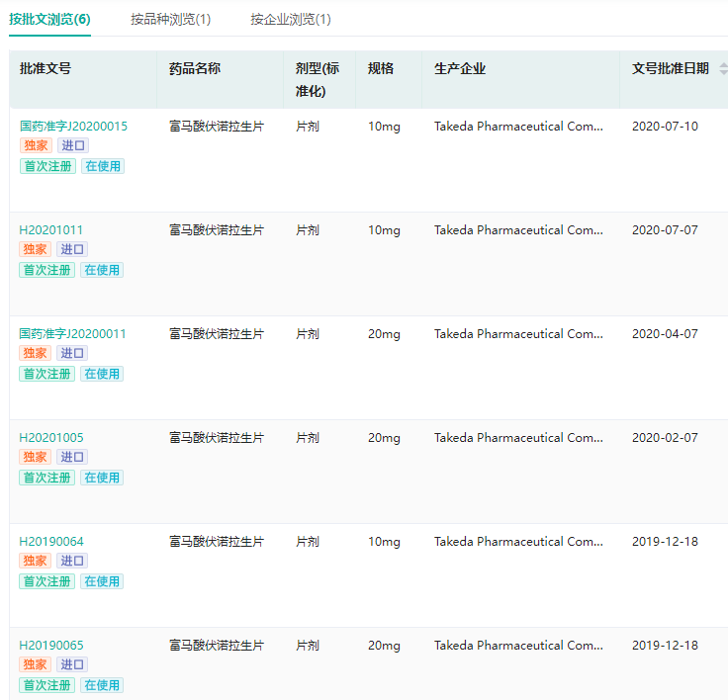Click 首次注册 tag under H20190064
Viewport: 728px width, 700px height.
click(x=46, y=581)
